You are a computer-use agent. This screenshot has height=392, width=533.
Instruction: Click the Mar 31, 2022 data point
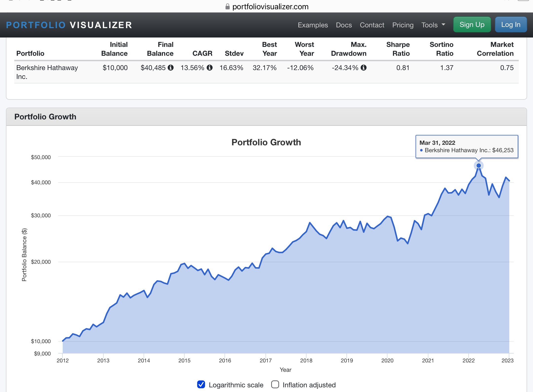tap(478, 166)
